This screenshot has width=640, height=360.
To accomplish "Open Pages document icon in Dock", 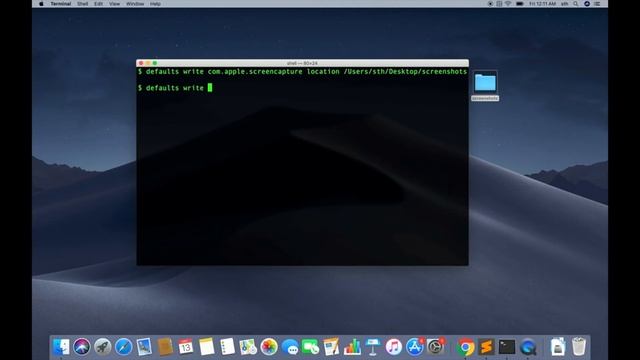I will (331, 347).
